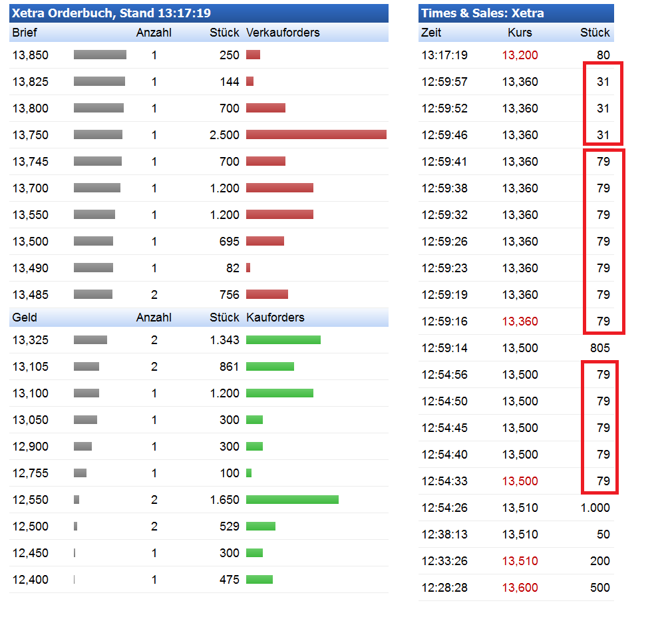
Task: Select ask price 13,485
Action: tap(31, 295)
